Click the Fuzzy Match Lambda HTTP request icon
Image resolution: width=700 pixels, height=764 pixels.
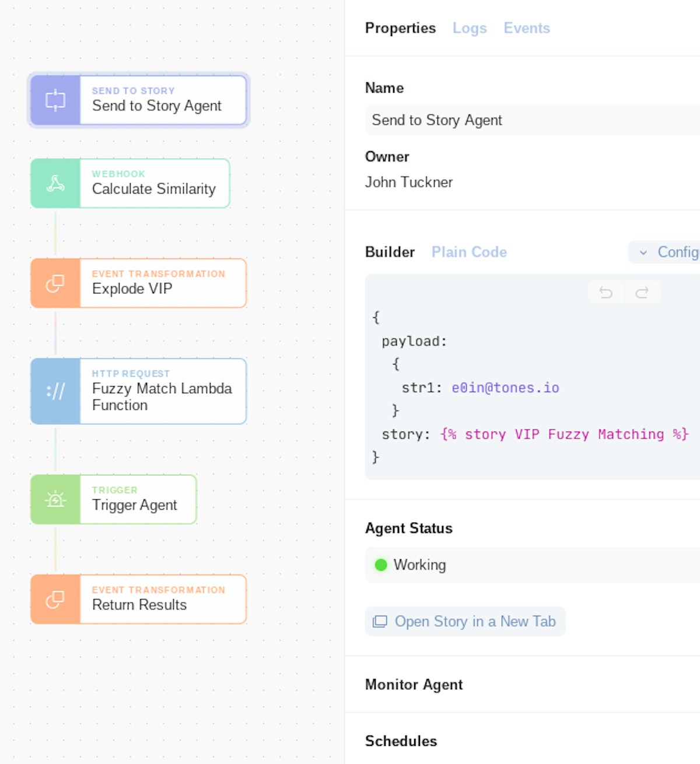coord(55,391)
